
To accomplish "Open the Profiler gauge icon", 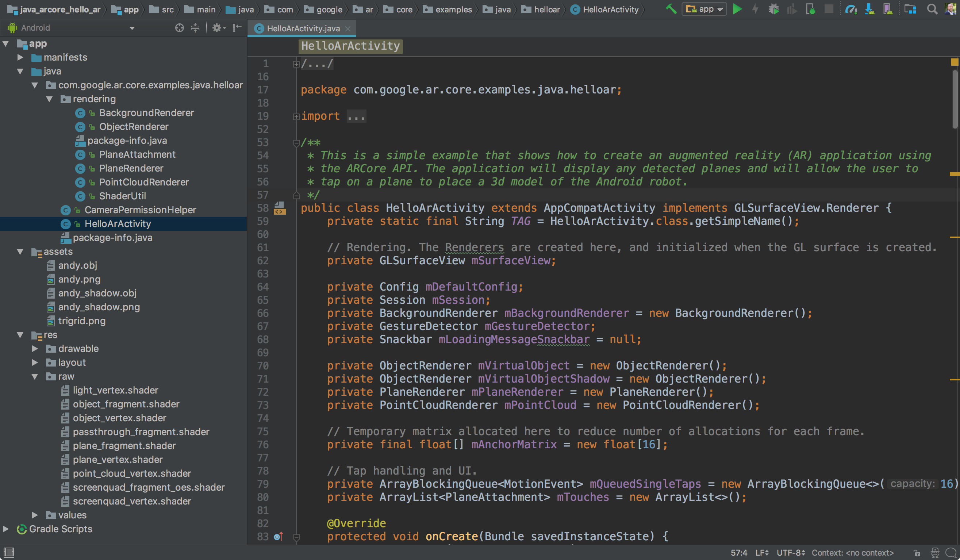I will [852, 9].
